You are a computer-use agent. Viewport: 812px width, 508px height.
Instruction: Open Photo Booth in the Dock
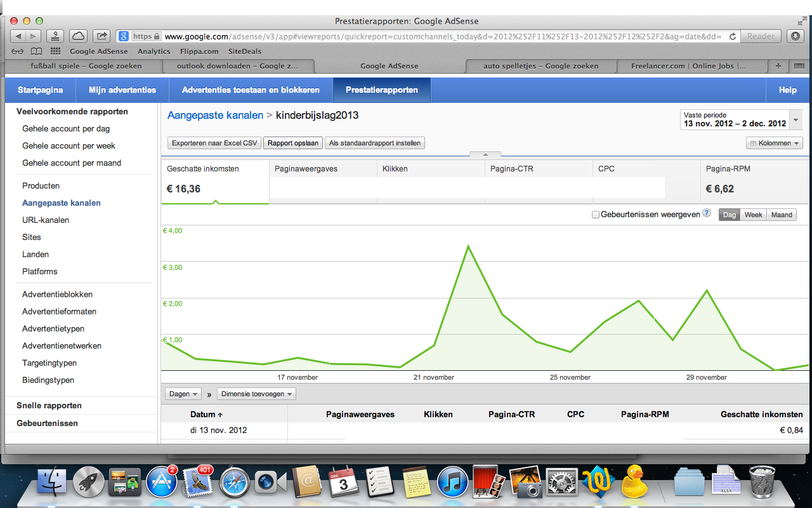pos(489,483)
